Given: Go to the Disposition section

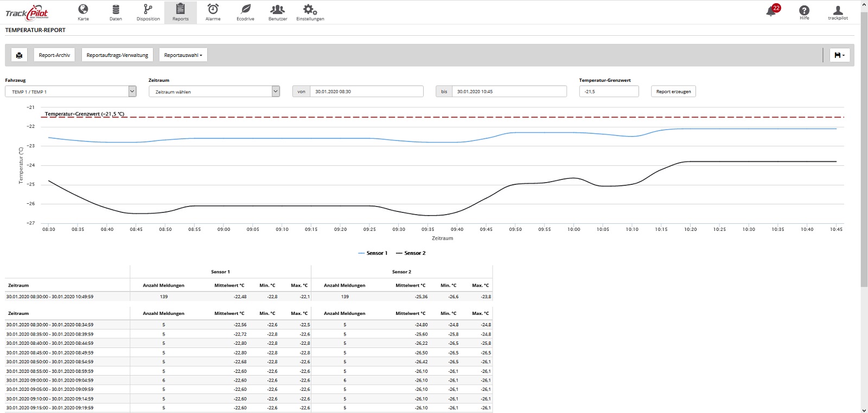Looking at the screenshot, I should (x=148, y=12).
